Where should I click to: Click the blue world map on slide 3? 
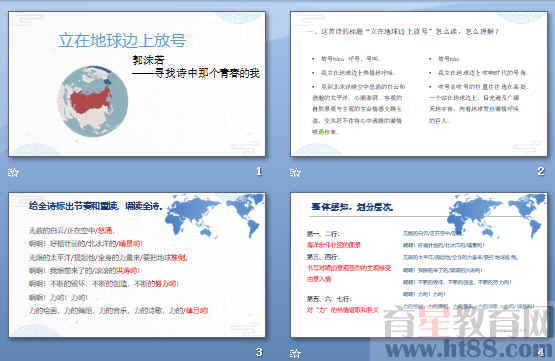tap(215, 215)
